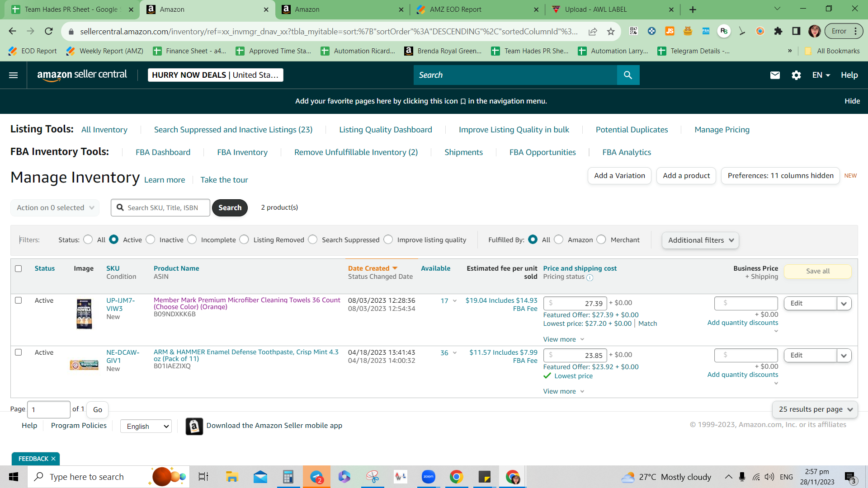Open the Calculator app in taskbar
The width and height of the screenshot is (868, 488).
[288, 477]
